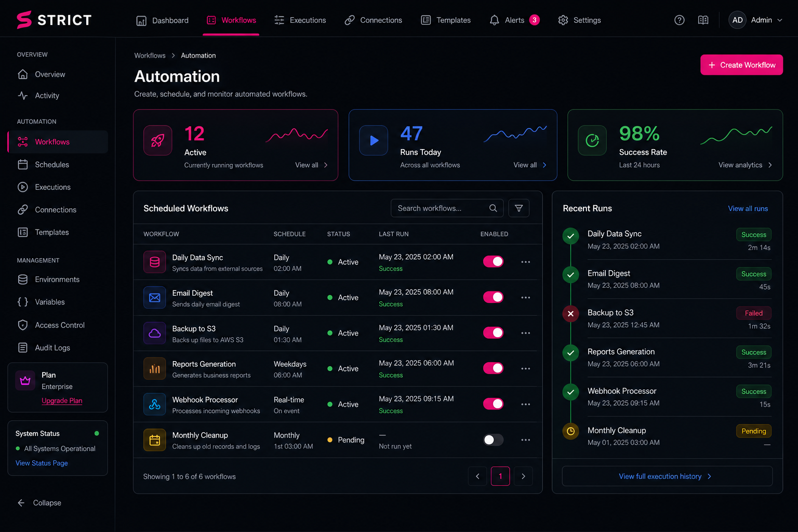Screen dimensions: 798x532
Task: Click the Success Rate gauge icon
Action: pyautogui.click(x=592, y=140)
